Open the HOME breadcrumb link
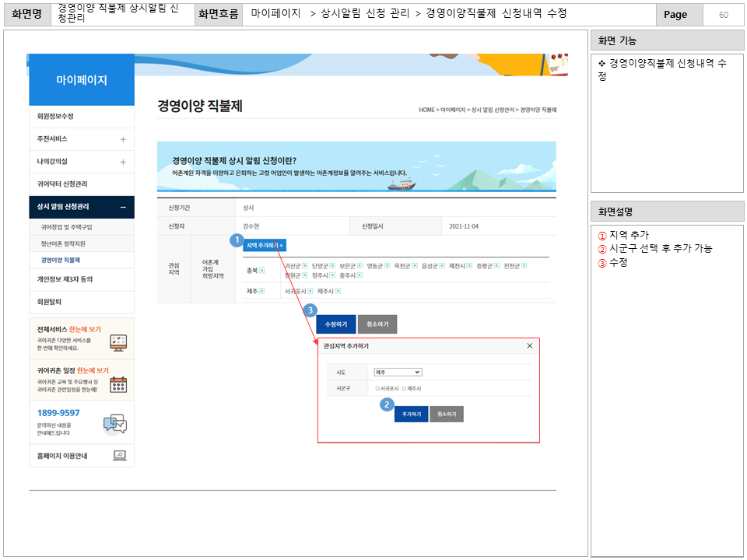This screenshot has height=560, width=747. (x=426, y=110)
